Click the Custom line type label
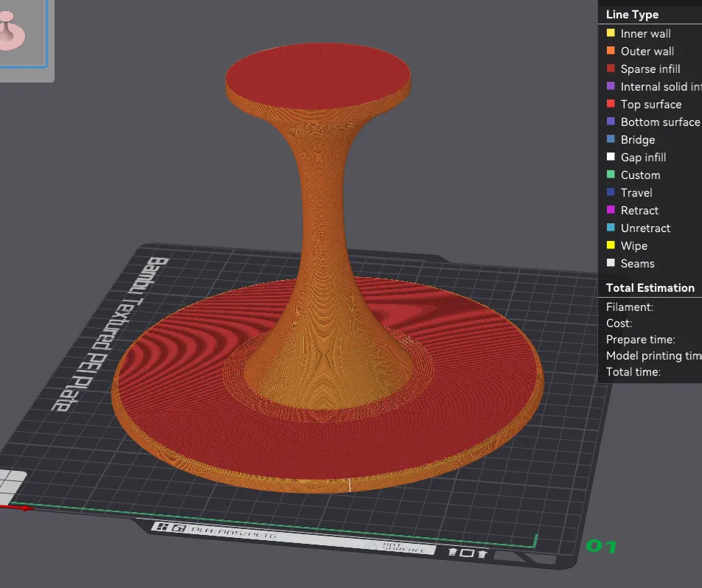The image size is (702, 588). pos(640,175)
